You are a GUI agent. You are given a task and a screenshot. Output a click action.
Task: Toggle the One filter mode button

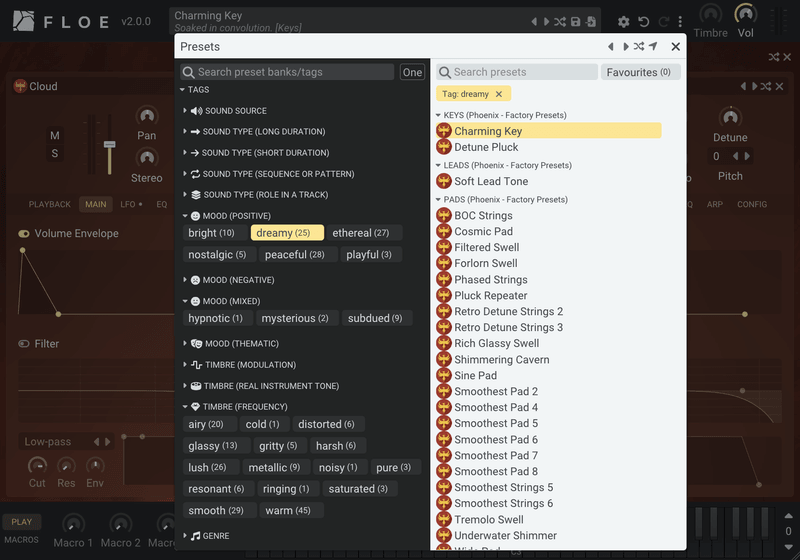point(412,72)
